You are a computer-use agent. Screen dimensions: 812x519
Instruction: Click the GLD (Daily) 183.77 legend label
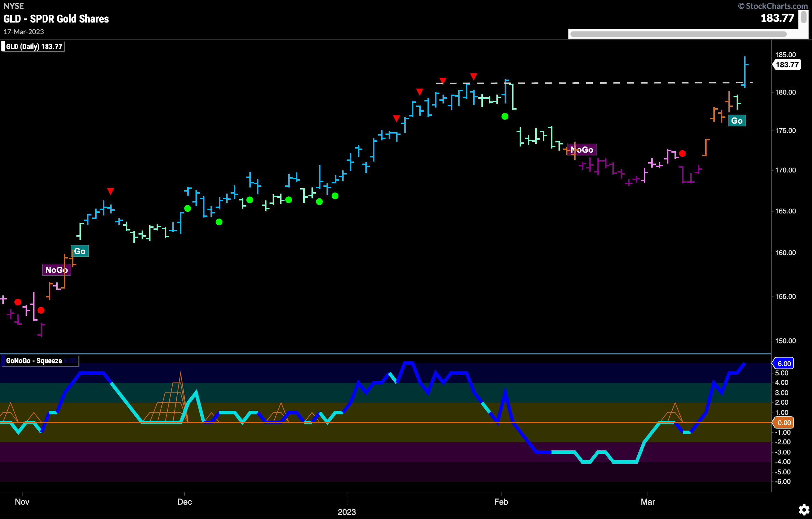click(x=34, y=46)
